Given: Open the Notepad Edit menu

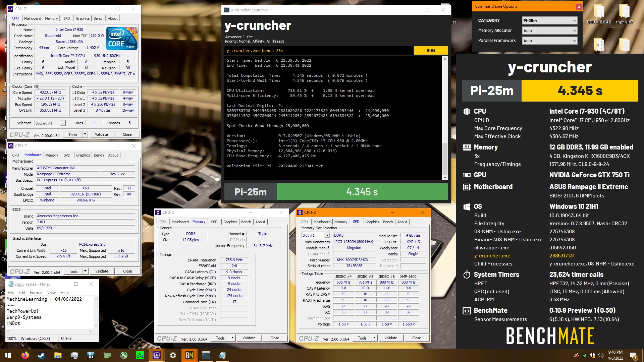Looking at the screenshot, I should tap(22, 293).
